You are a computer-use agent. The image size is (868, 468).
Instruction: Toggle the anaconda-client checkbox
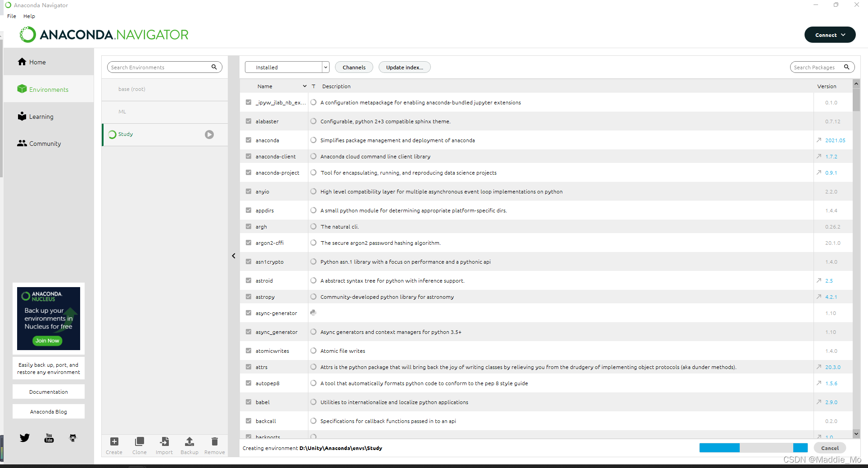[x=249, y=157]
